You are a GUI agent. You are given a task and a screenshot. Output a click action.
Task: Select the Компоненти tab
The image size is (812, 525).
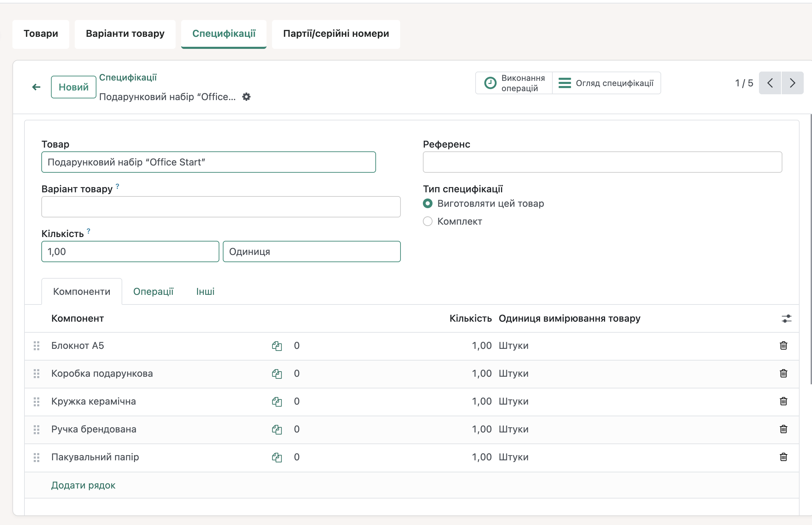tap(82, 291)
